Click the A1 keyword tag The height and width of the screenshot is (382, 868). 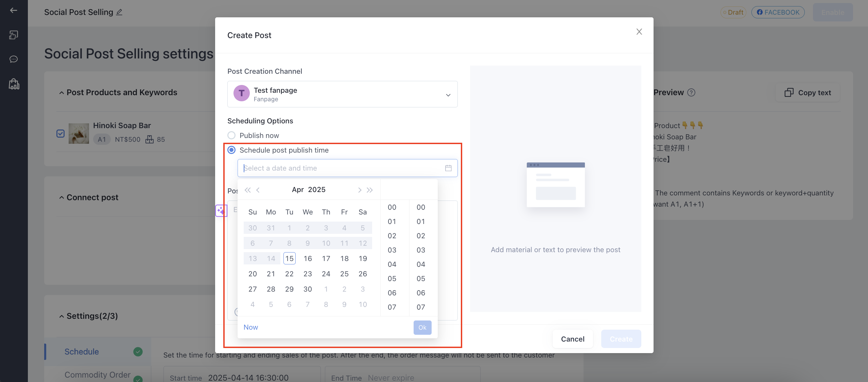(102, 139)
